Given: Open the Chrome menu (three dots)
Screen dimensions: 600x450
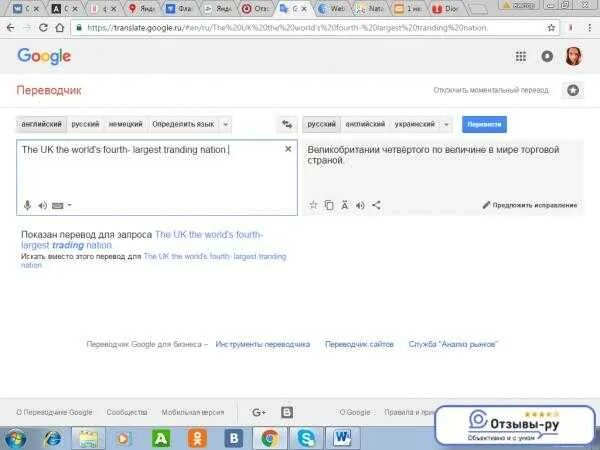Looking at the screenshot, I should tap(590, 28).
